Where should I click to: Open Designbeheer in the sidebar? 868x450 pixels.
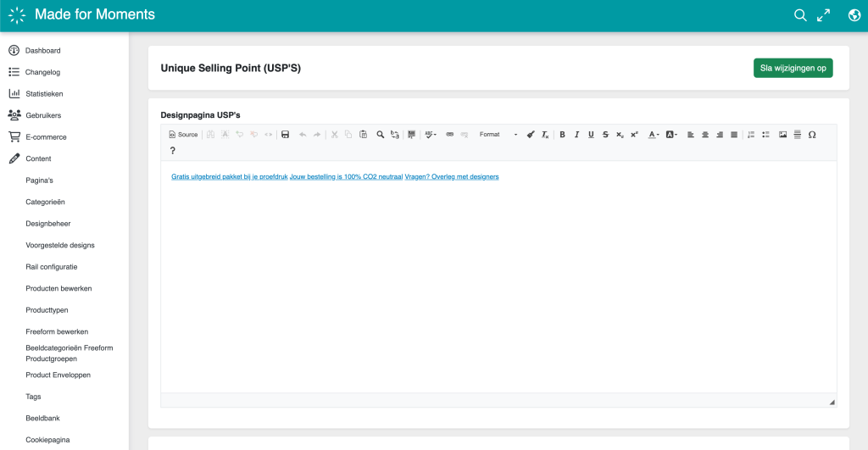(48, 224)
